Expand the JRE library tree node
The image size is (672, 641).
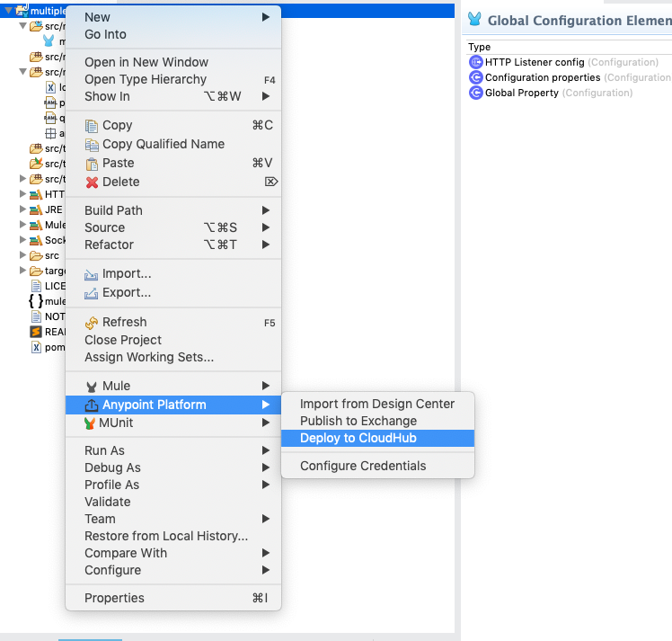tap(23, 209)
